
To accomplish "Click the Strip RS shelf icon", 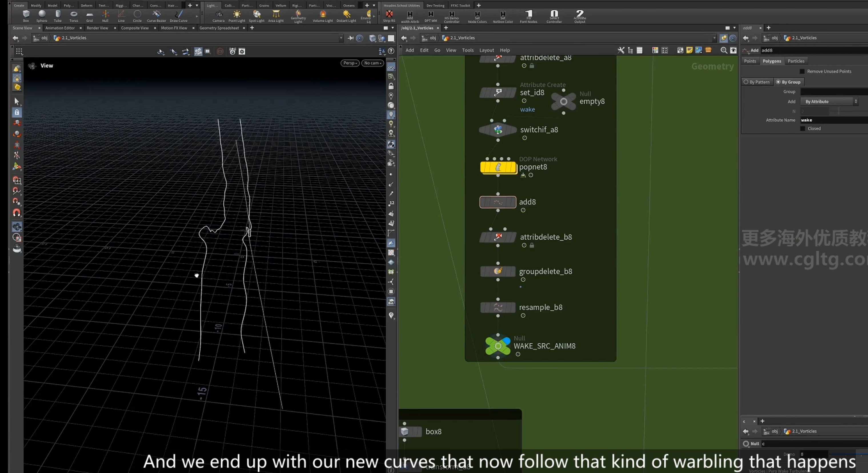I will (389, 15).
